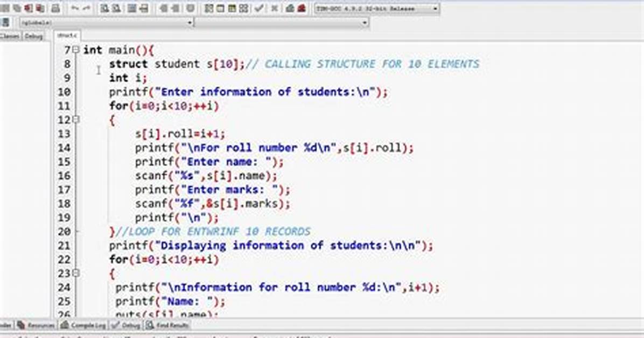This screenshot has width=644, height=338.
Task: Click the 'Enter marks: ' printf line
Action: point(212,190)
